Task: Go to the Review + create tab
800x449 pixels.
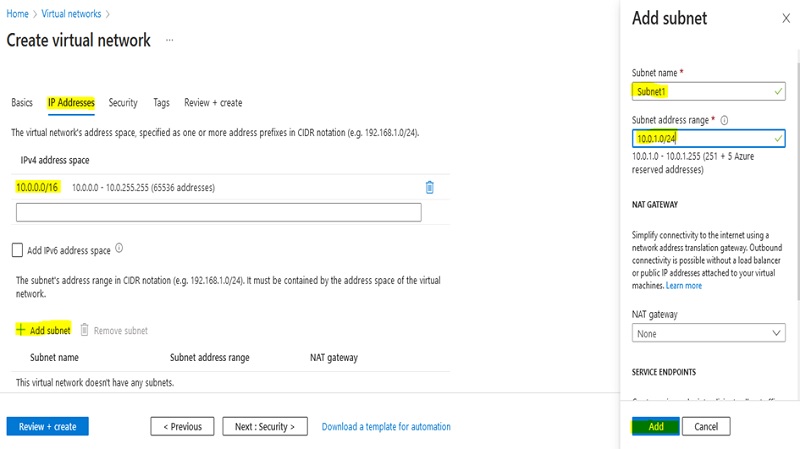Action: [213, 103]
